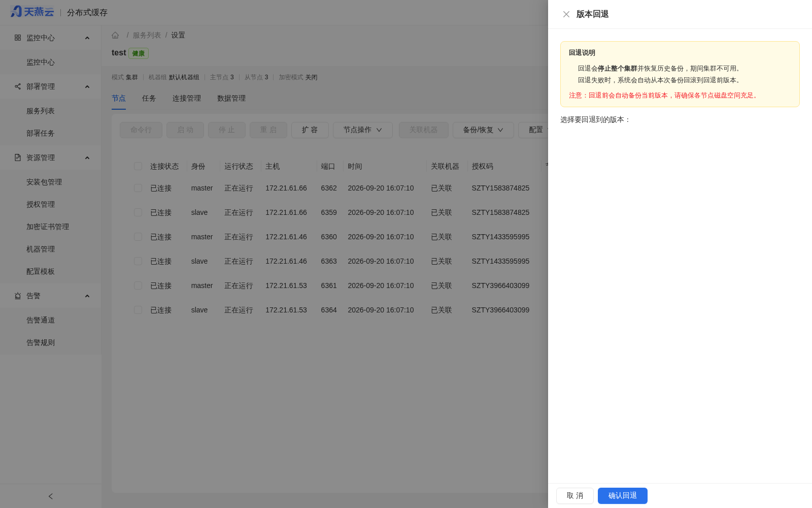
Task: Toggle the select-all checkbox in table header
Action: pos(138,166)
